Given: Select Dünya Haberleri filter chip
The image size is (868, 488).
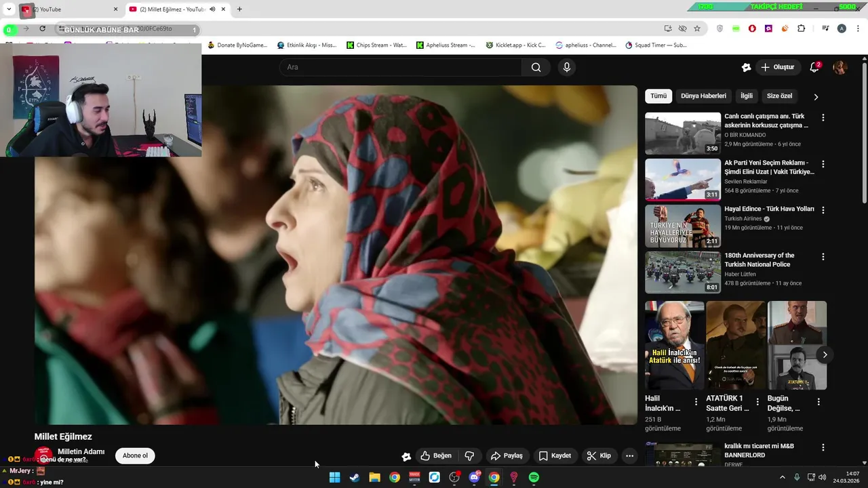Looking at the screenshot, I should point(703,96).
